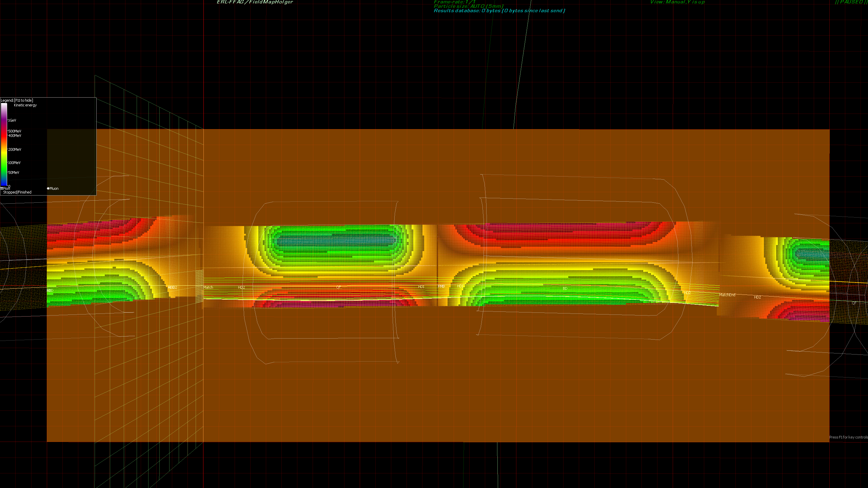Click the ERL-FFAG/FieldMapHolger title text

point(255,2)
